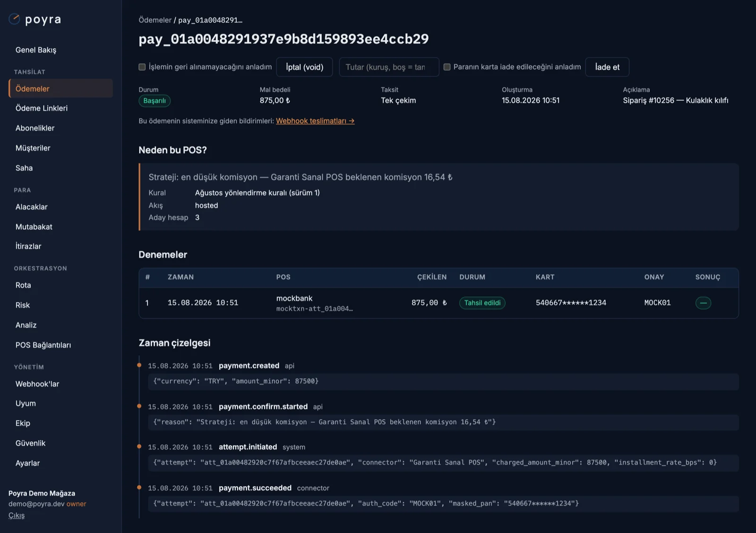Click the payment.created timeline event
The width and height of the screenshot is (756, 533).
pos(249,366)
